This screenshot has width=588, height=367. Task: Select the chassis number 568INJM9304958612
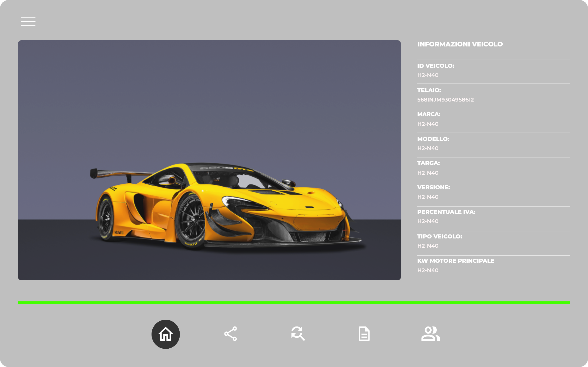[x=445, y=100]
